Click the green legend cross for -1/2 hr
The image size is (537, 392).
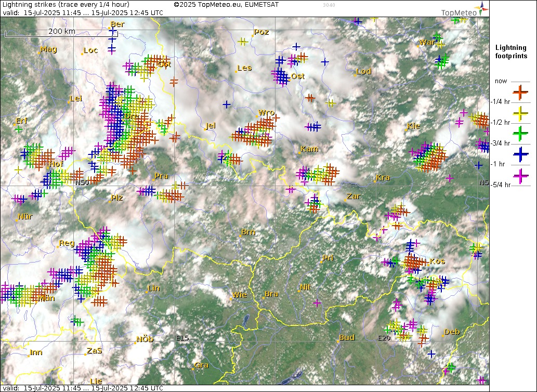(x=520, y=134)
